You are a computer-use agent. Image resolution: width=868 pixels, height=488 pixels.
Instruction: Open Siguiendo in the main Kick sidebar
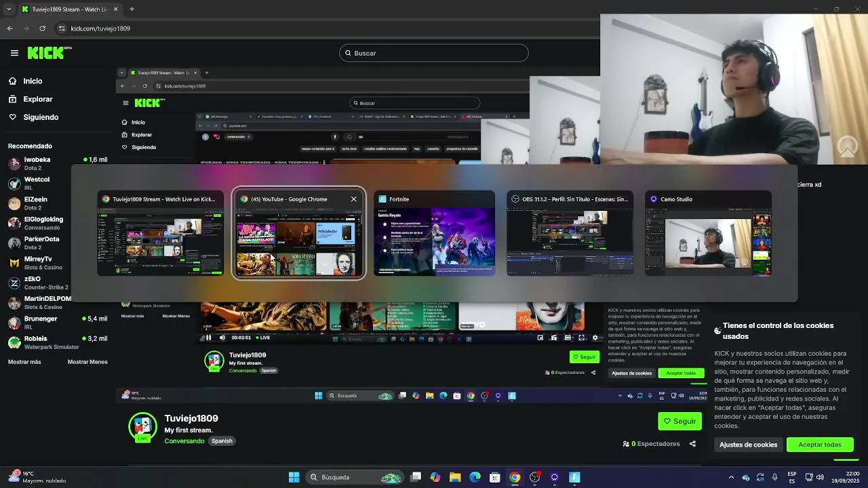pos(33,117)
